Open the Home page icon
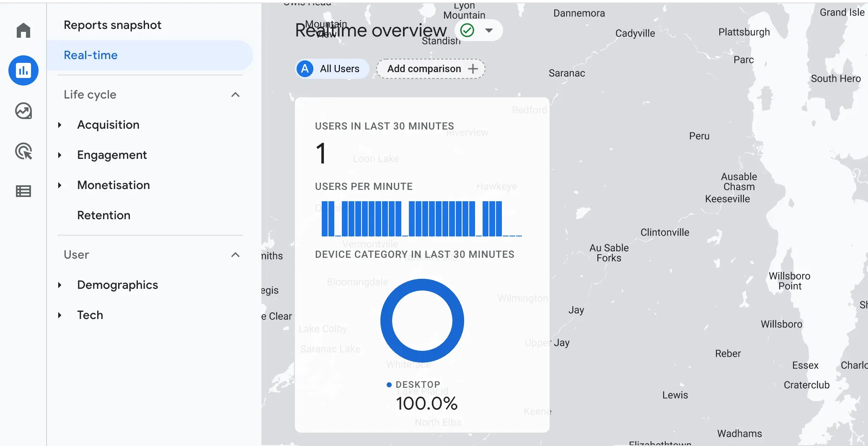Screen dimensions: 868x446 click(23, 30)
